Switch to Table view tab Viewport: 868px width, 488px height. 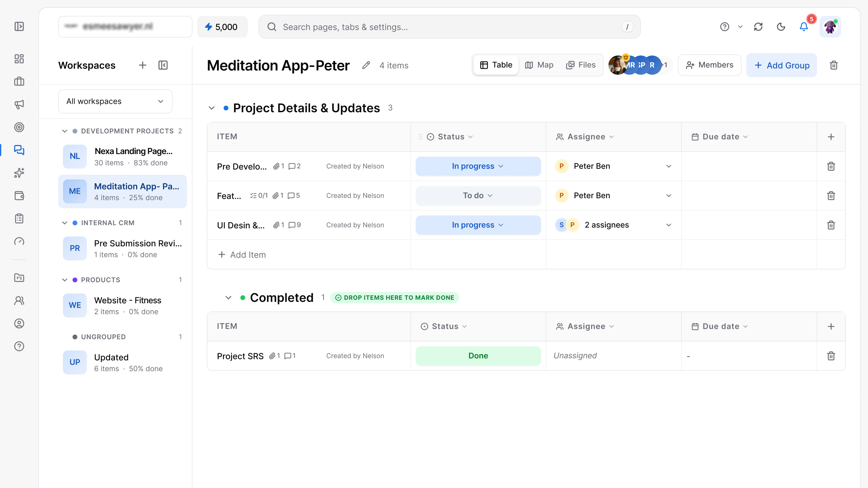pyautogui.click(x=496, y=65)
